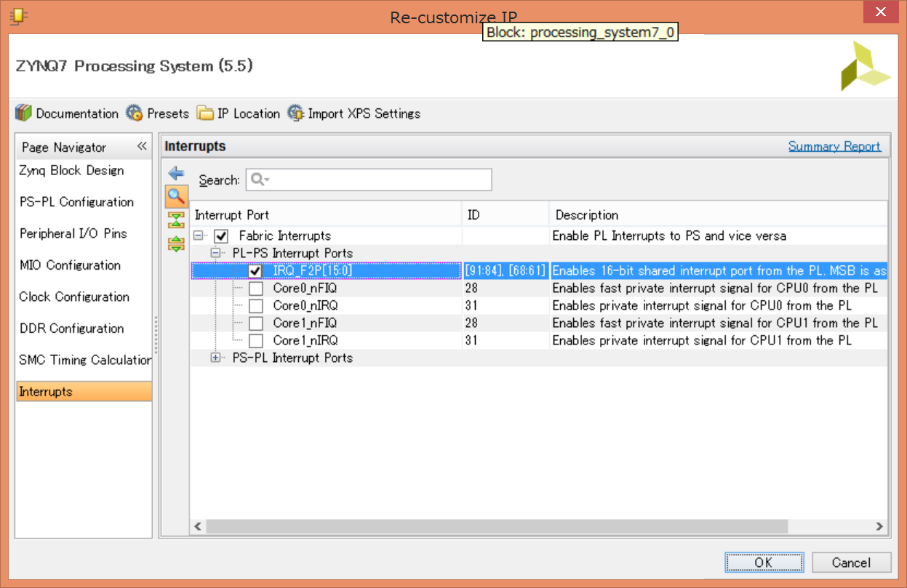
Task: Click the collapse all tree icon
Action: pos(176,220)
